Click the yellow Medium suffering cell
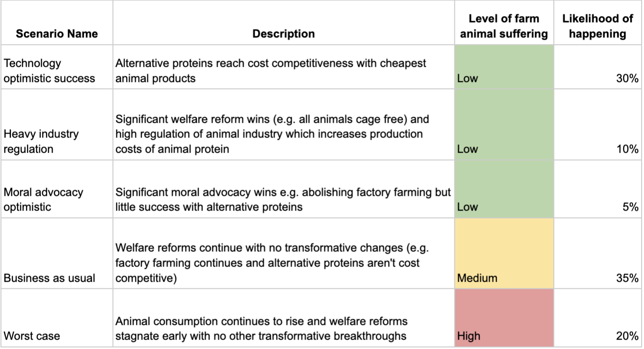Image resolution: width=644 pixels, height=349 pixels. click(x=504, y=254)
